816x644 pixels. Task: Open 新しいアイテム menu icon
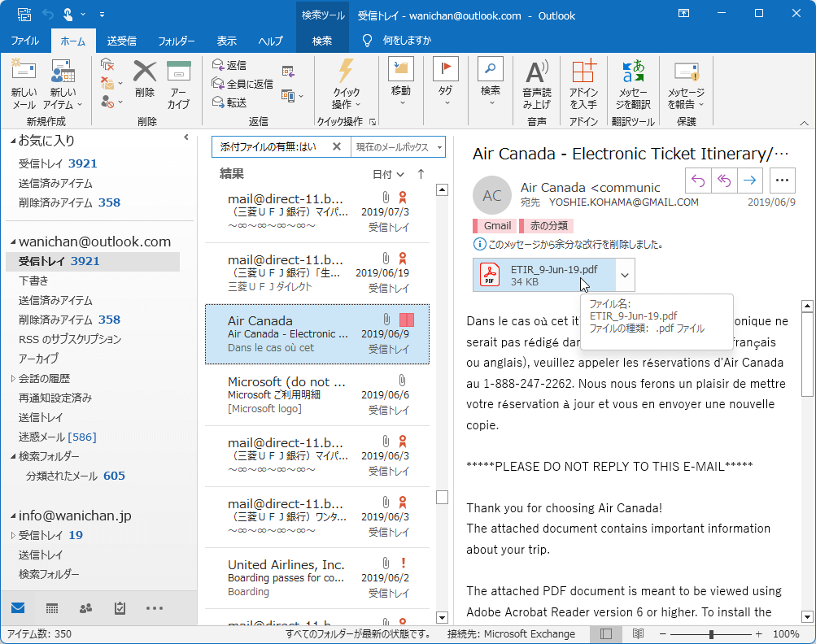(63, 83)
